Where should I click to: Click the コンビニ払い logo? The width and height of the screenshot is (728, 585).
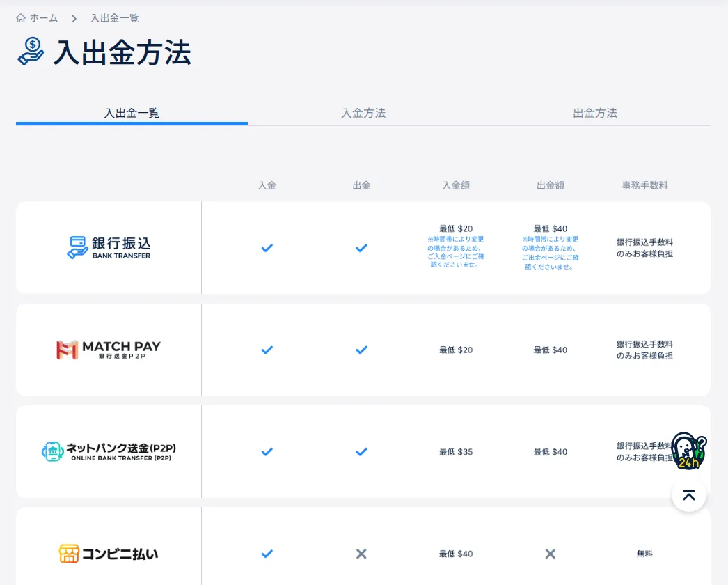109,554
